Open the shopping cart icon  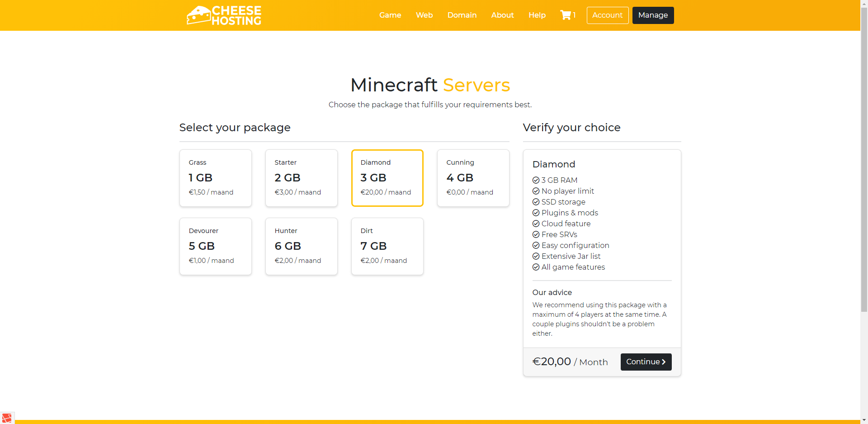pyautogui.click(x=566, y=15)
